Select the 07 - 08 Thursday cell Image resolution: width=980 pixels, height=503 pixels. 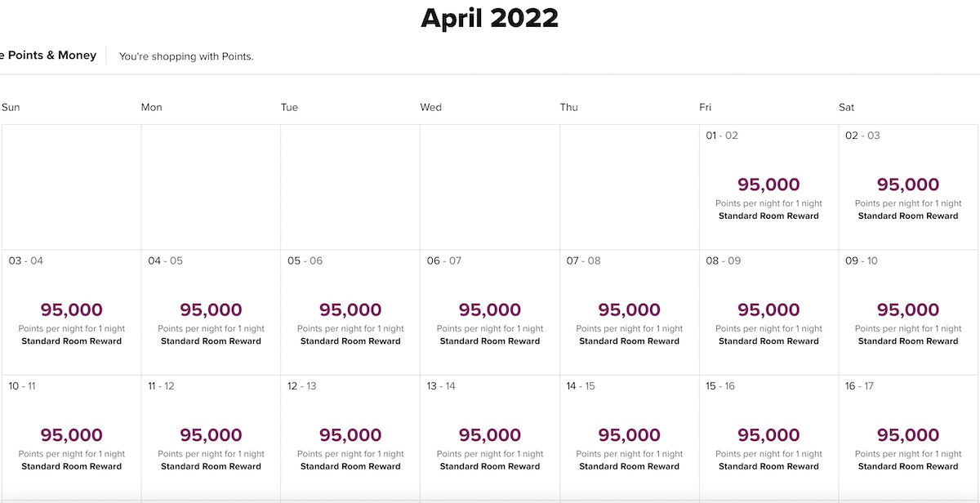coord(630,313)
